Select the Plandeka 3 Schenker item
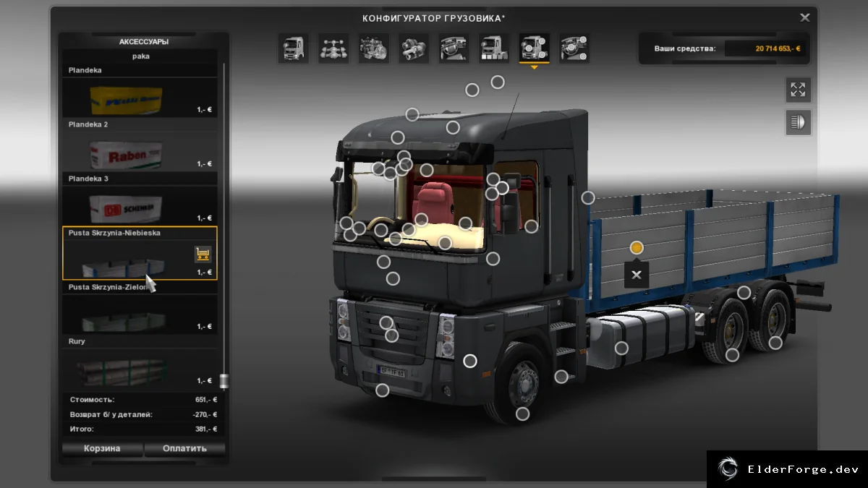 [x=140, y=205]
